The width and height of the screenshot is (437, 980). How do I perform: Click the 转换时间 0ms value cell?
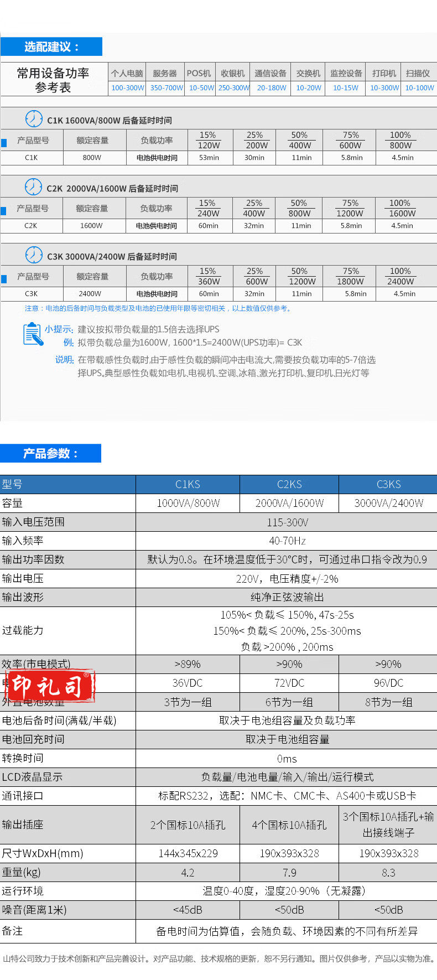(x=287, y=758)
